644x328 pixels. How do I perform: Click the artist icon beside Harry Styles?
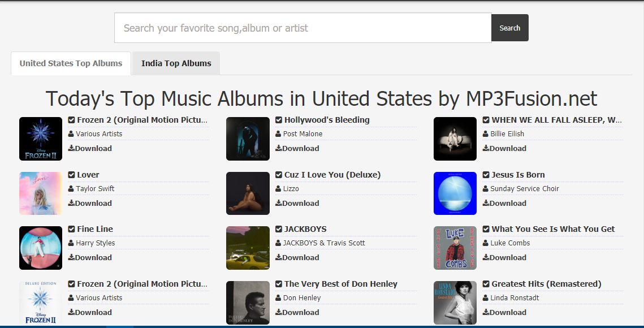pyautogui.click(x=71, y=243)
